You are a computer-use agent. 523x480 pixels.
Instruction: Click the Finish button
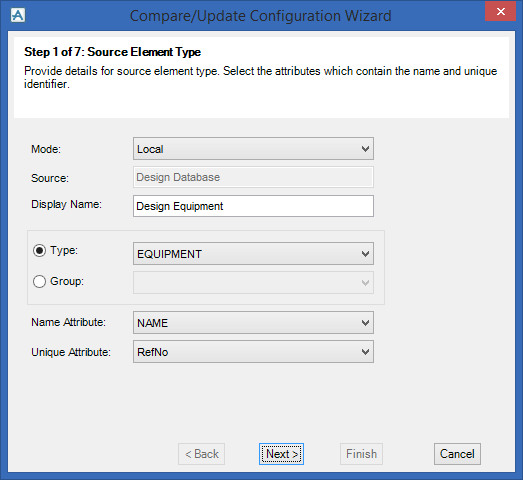tap(361, 454)
